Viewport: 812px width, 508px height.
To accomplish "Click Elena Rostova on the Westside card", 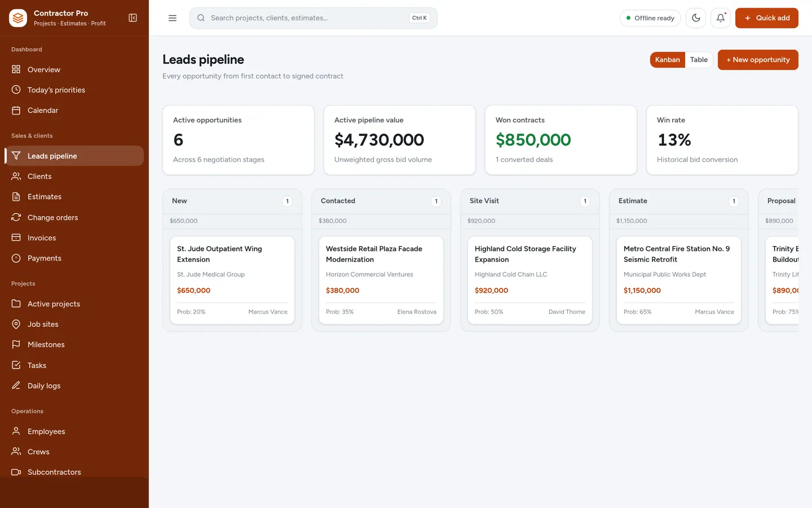I will (417, 312).
